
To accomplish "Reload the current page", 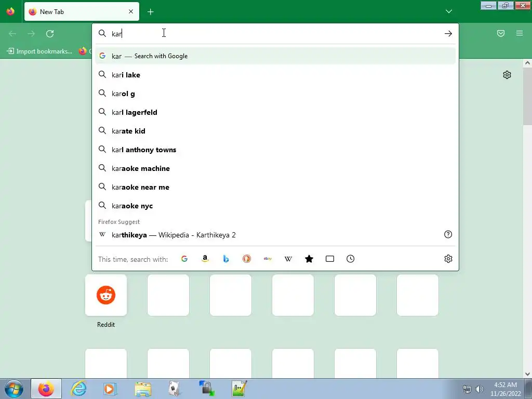I will pos(50,34).
